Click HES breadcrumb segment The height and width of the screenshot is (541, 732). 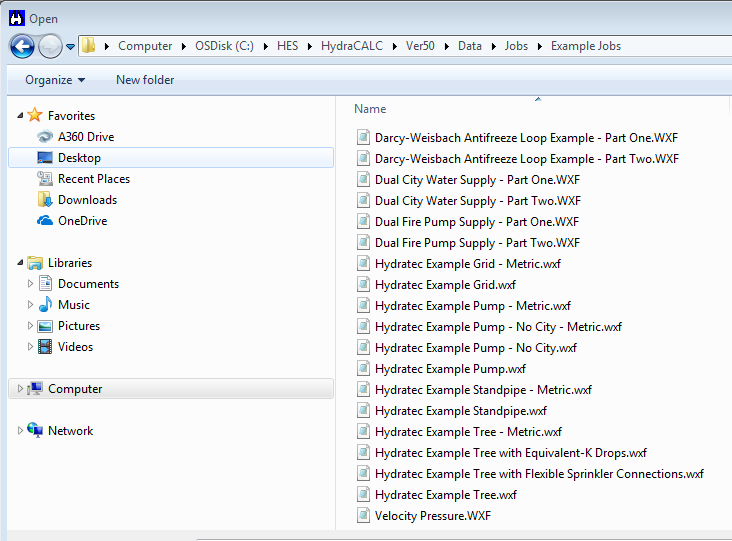pyautogui.click(x=287, y=46)
